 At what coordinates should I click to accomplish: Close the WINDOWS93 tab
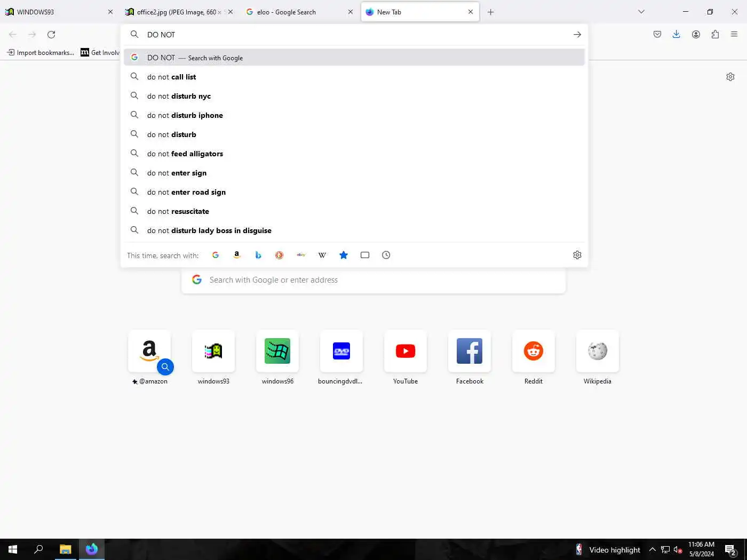(110, 12)
